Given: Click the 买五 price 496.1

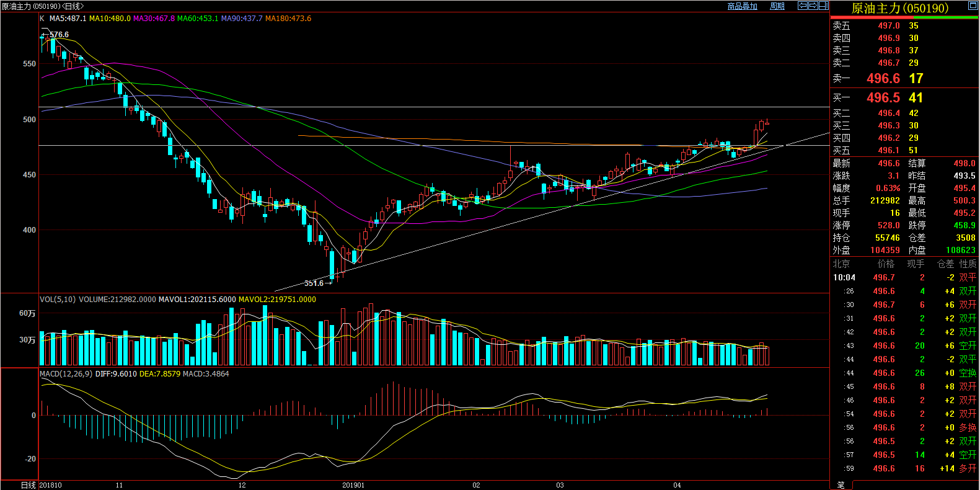Looking at the screenshot, I should click(x=889, y=151).
